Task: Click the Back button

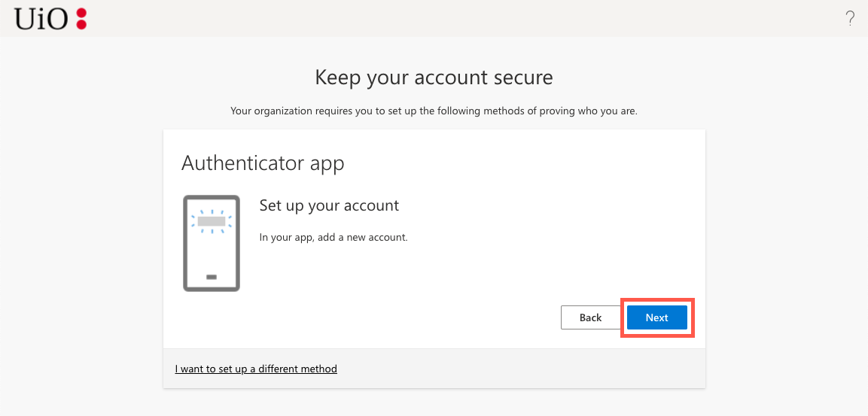Action: [591, 317]
